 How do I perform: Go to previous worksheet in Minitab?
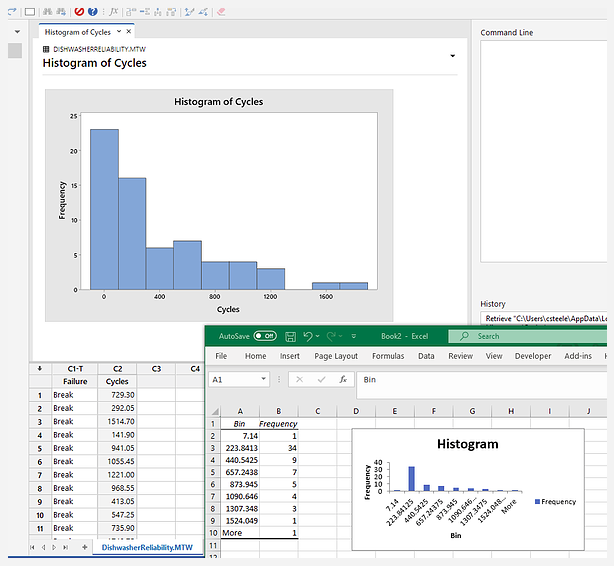coord(43,547)
